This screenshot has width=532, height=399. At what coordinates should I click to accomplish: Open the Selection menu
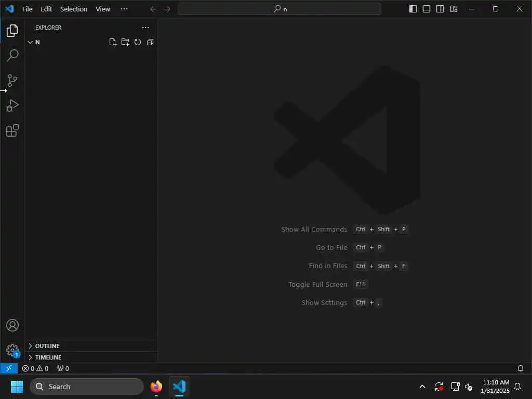(74, 9)
